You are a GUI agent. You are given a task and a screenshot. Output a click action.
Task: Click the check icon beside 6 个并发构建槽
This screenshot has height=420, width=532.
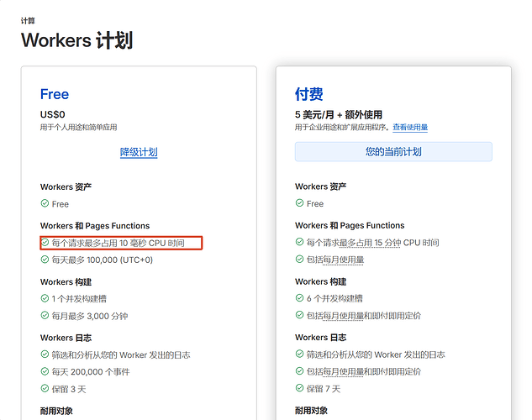(x=299, y=298)
